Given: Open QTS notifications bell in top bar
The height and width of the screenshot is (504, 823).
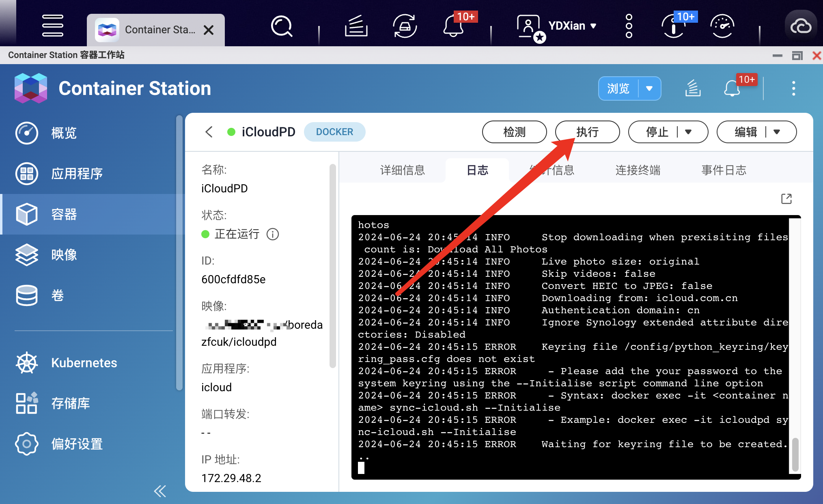Looking at the screenshot, I should click(454, 26).
